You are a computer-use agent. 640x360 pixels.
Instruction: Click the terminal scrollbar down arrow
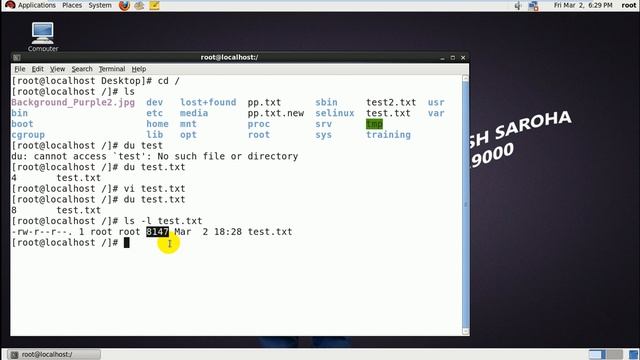pos(465,331)
